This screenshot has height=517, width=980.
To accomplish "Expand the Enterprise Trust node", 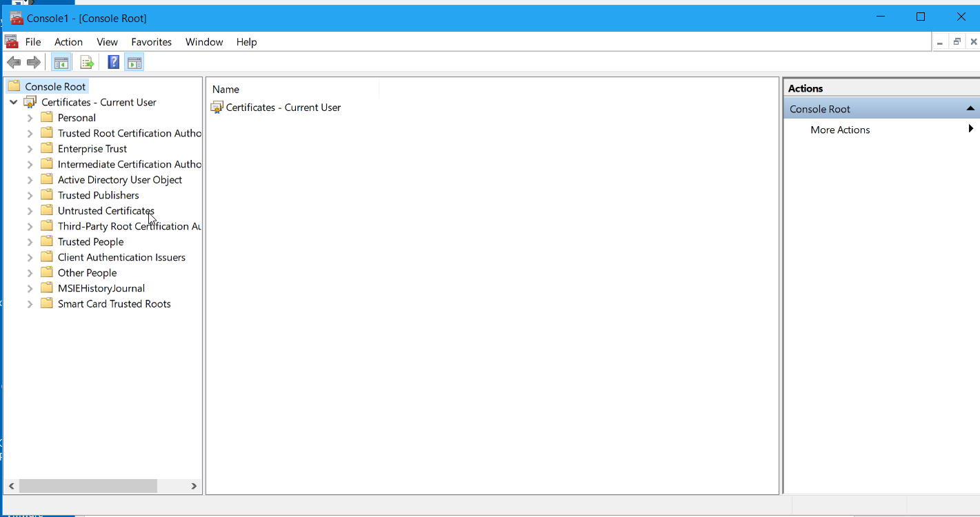I will 30,149.
